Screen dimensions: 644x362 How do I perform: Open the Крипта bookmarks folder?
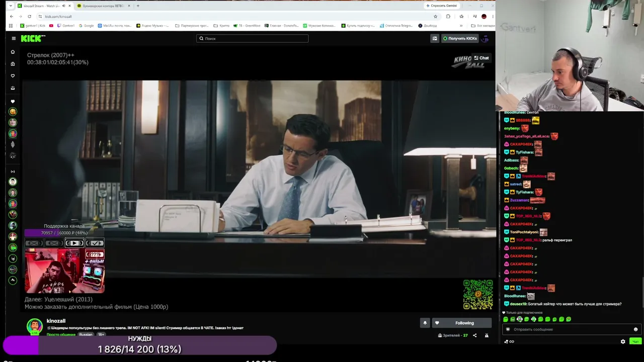pos(222,26)
